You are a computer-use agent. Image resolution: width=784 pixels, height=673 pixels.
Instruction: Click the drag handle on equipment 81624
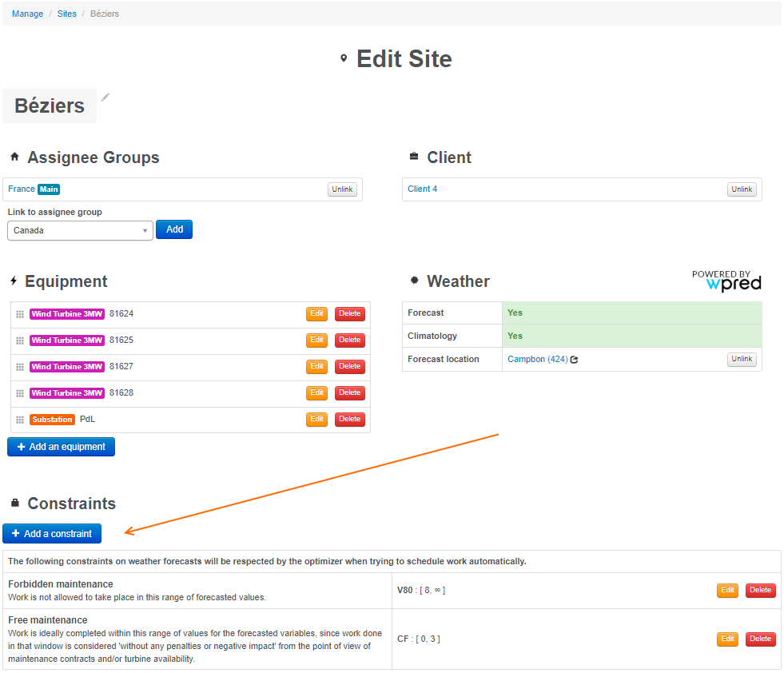[x=20, y=313]
